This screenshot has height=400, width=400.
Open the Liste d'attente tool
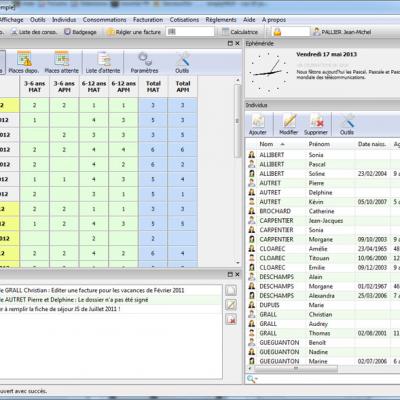103,62
